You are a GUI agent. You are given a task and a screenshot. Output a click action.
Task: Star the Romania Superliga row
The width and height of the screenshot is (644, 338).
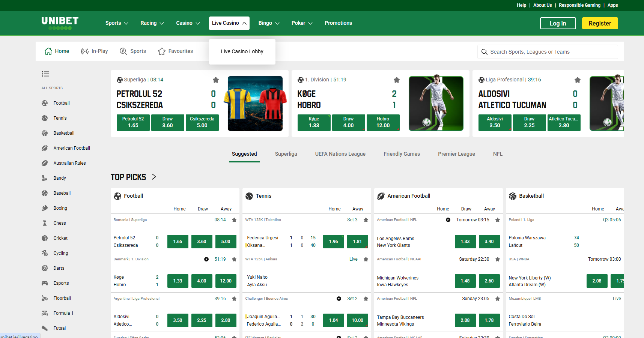[234, 220]
